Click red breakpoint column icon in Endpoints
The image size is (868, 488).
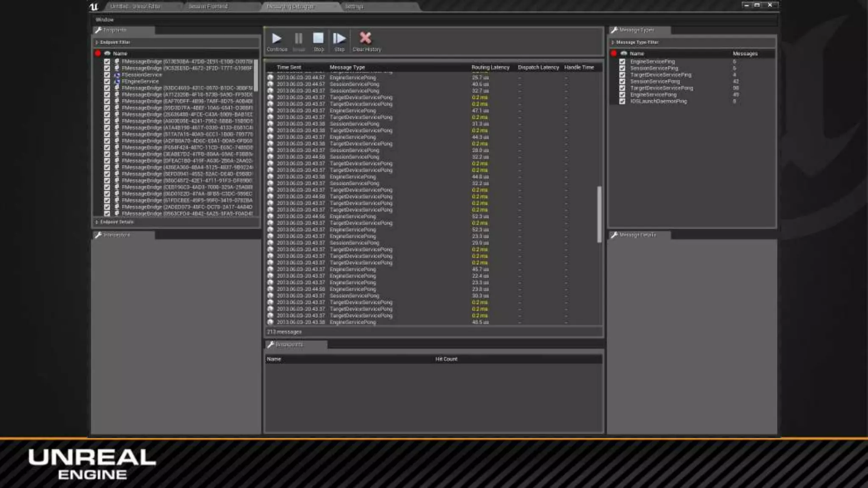(x=98, y=53)
